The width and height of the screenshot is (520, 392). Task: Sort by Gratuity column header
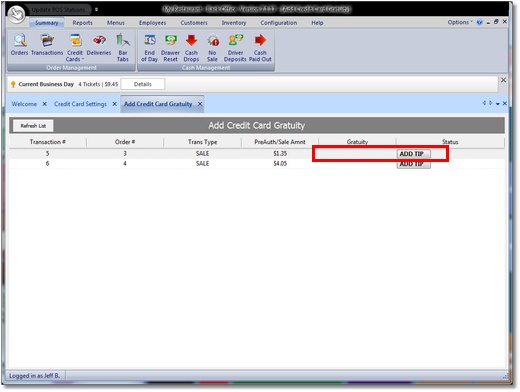(x=357, y=142)
